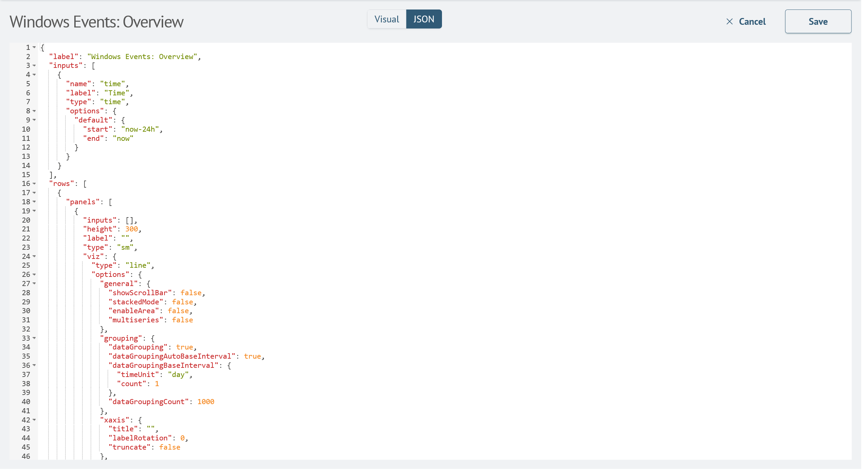Screen dimensions: 868x473
Task: Click the dataGroupingAutoBaseInterval true value
Action: pyautogui.click(x=252, y=356)
